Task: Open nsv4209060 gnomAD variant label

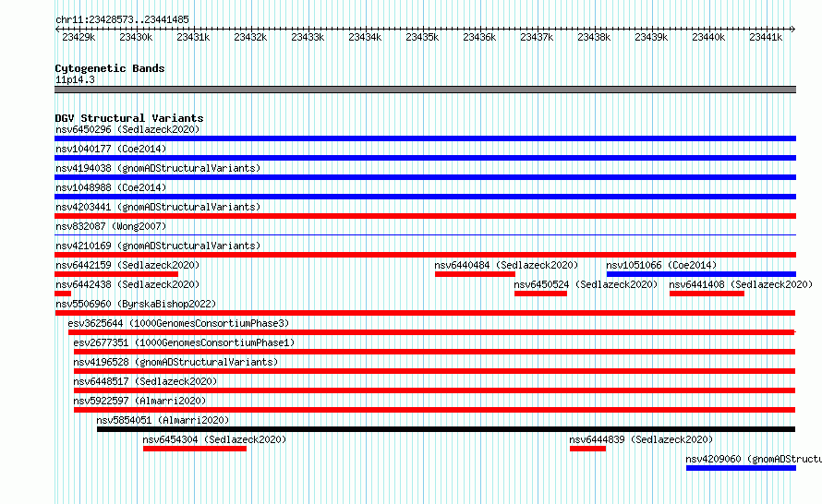Action: pos(754,459)
